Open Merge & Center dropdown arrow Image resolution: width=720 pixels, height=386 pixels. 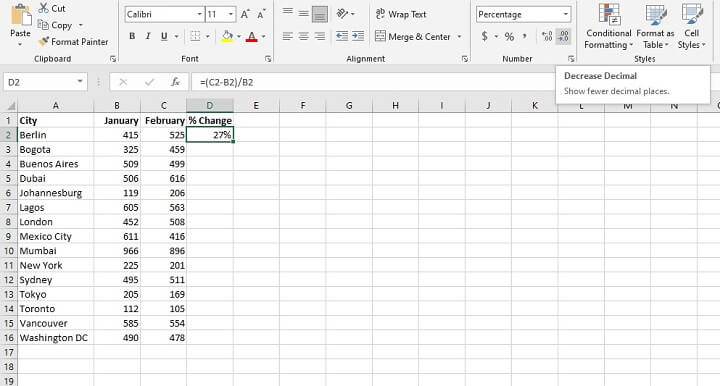click(459, 36)
